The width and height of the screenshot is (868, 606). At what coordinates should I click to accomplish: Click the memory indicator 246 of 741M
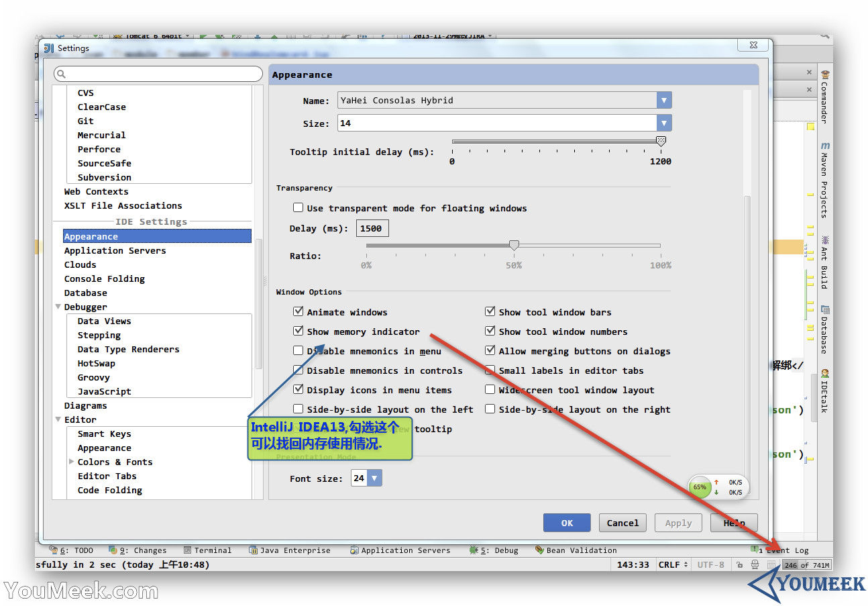pos(807,565)
